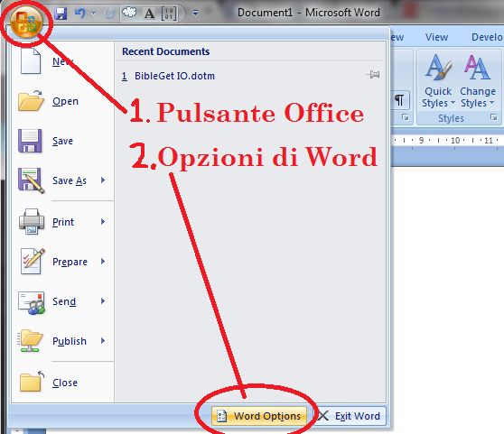Choose New from the Office menu

[x=62, y=61]
